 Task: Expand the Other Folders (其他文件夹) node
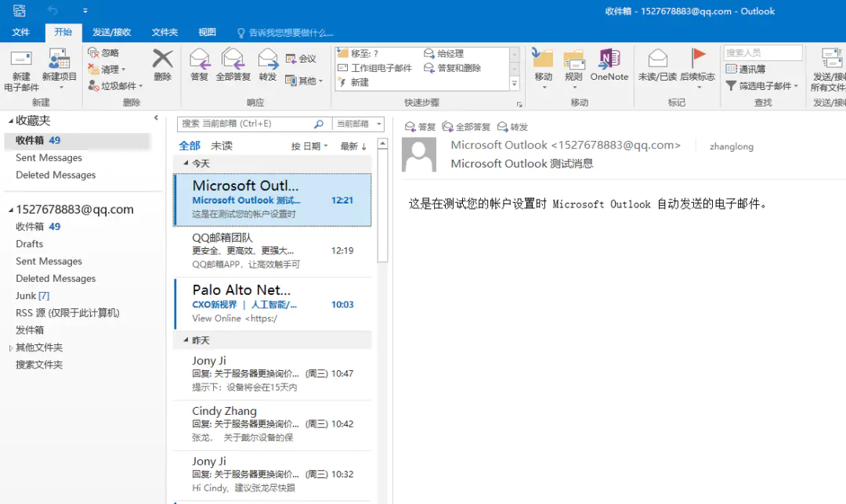point(10,348)
